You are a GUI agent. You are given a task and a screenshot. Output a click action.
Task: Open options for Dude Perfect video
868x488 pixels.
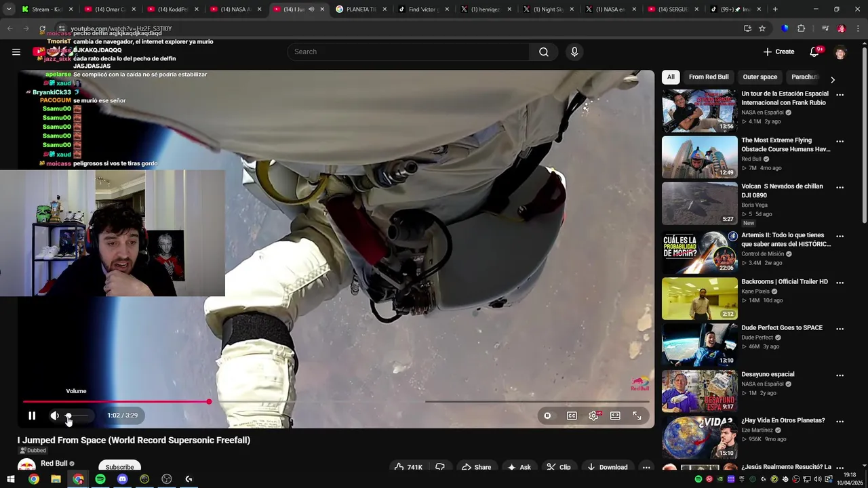coord(840,329)
